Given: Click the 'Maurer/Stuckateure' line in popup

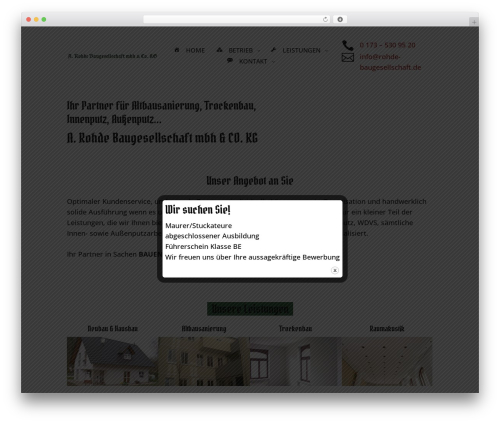Looking at the screenshot, I should 199,226.
